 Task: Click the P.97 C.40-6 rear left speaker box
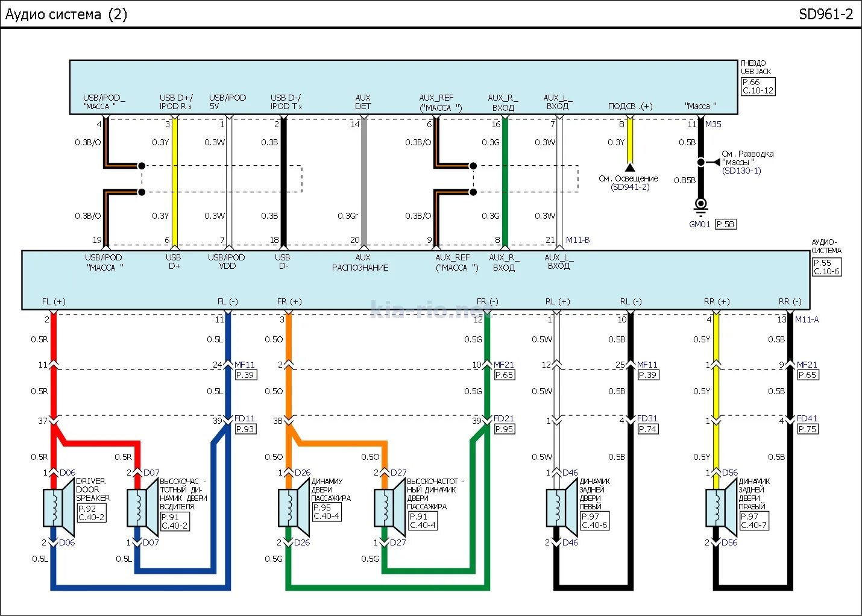595,521
